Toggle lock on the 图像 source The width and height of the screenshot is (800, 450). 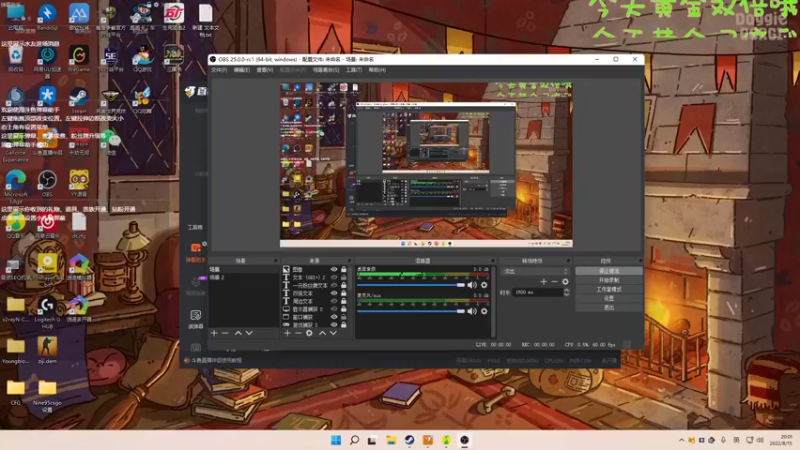point(344,269)
